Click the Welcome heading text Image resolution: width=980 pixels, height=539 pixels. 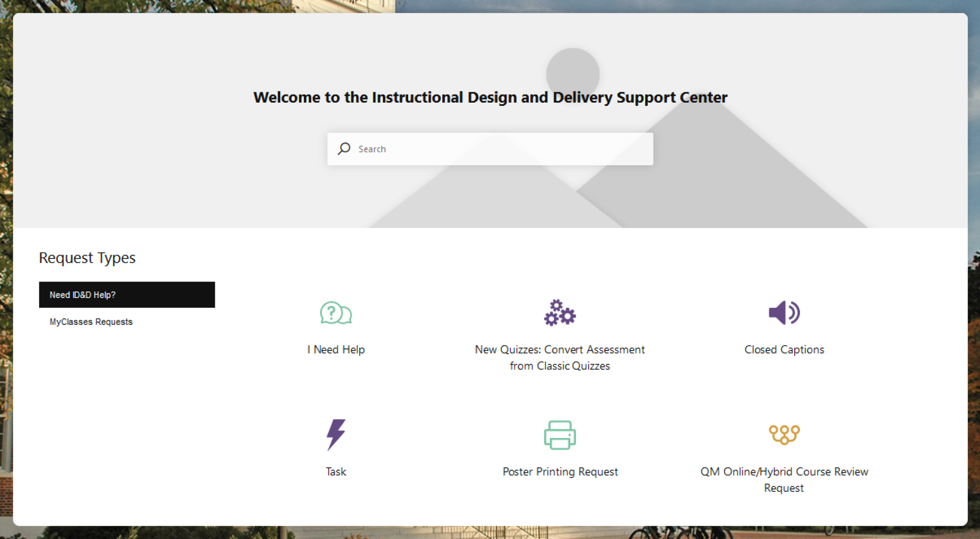(x=490, y=97)
